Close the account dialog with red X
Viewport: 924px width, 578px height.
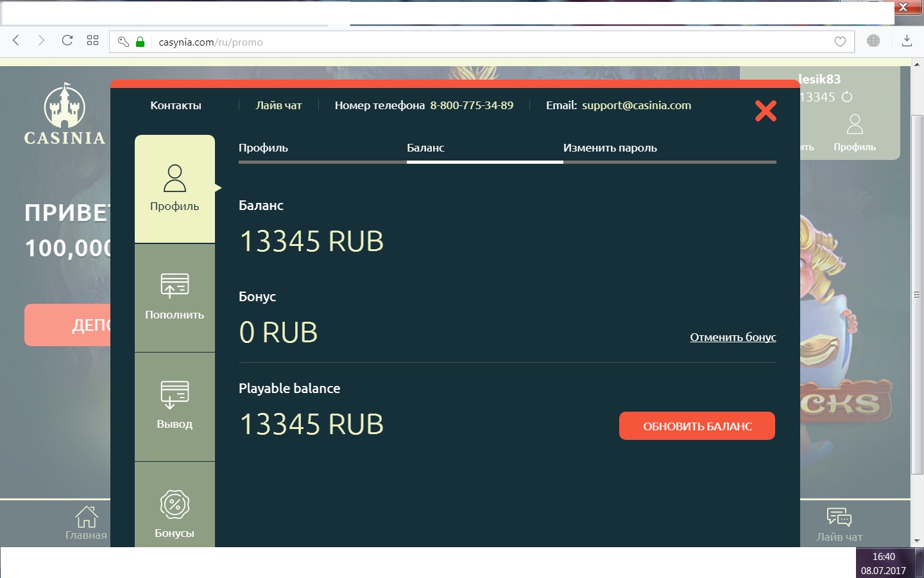[766, 111]
